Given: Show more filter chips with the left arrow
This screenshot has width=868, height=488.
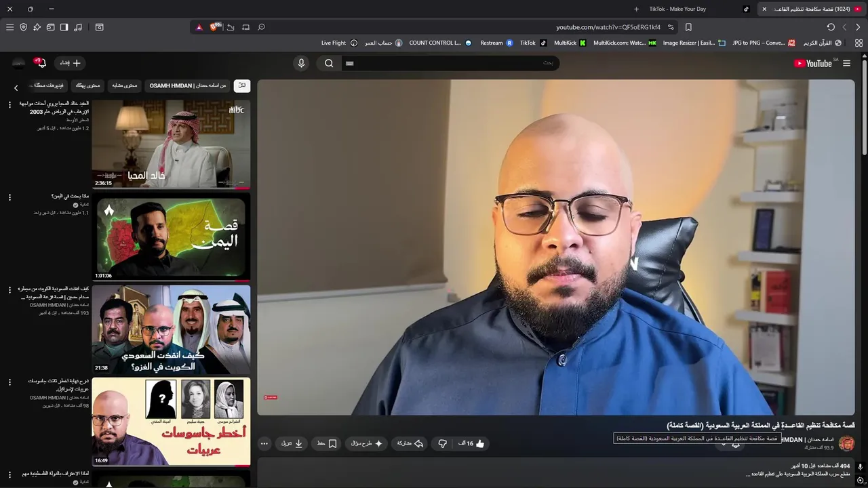Looking at the screenshot, I should [16, 87].
